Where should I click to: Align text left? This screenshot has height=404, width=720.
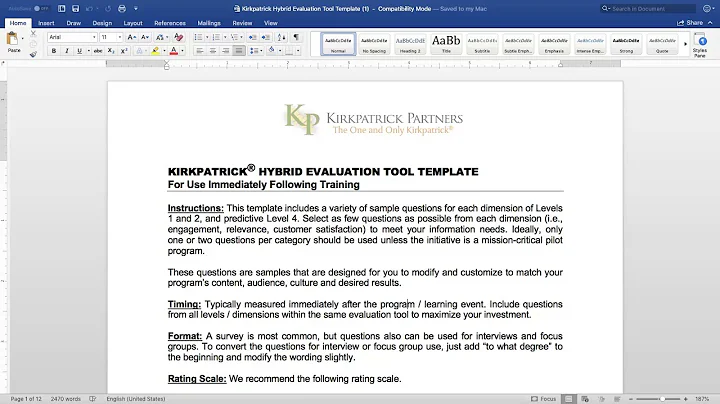tap(200, 51)
